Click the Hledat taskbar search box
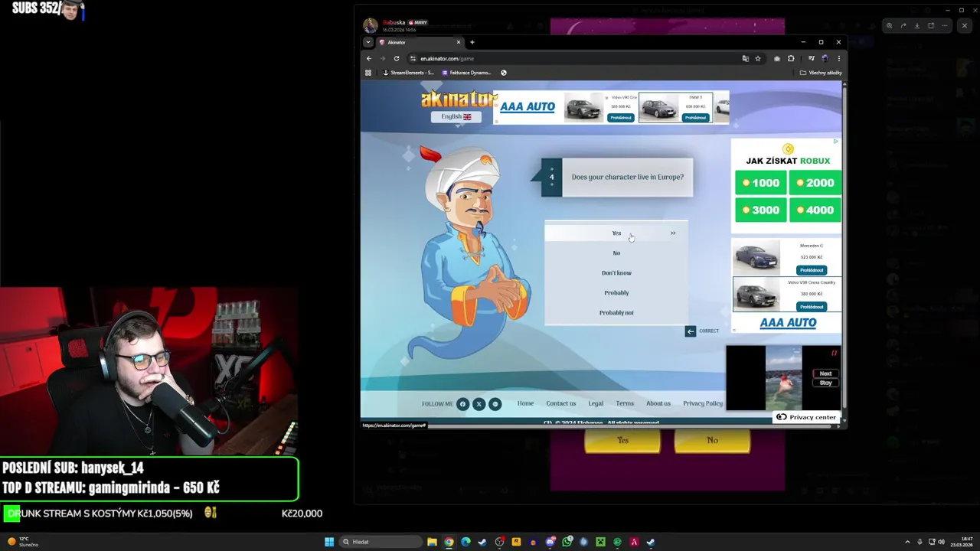 [x=381, y=542]
